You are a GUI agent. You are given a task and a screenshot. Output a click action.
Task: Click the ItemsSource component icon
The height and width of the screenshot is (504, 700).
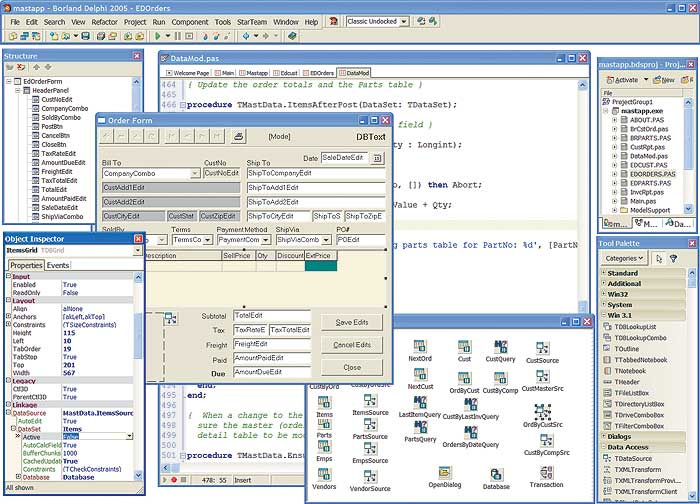(x=370, y=400)
